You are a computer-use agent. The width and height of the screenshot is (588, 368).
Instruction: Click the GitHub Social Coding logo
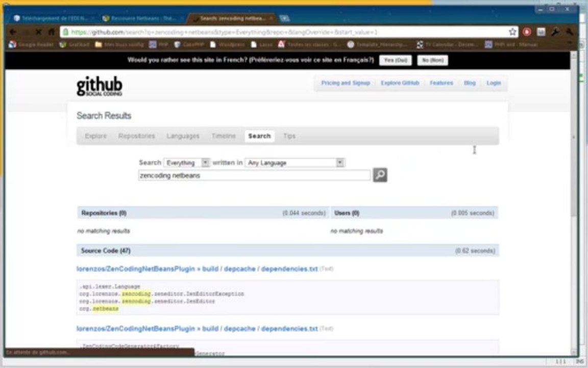click(x=100, y=86)
